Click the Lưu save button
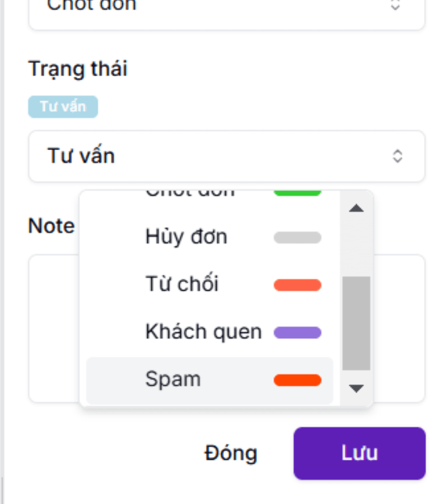This screenshot has width=448, height=504. (359, 453)
